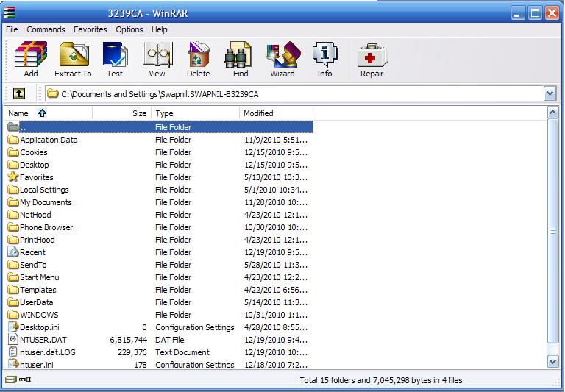Launch the Wizard tool

pos(282,54)
